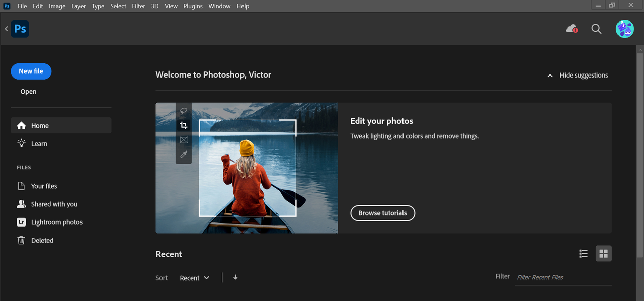Switch to grid view of recent files
644x301 pixels.
[604, 254]
